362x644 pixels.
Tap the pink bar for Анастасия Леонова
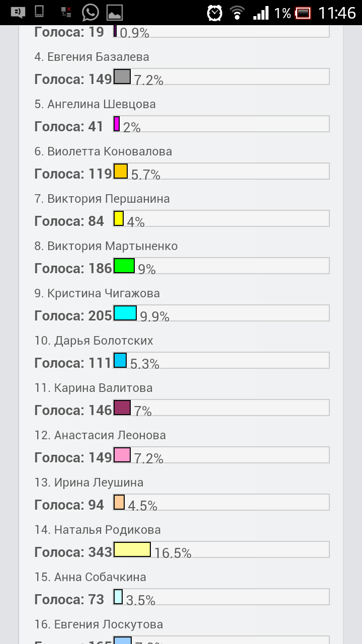click(122, 455)
